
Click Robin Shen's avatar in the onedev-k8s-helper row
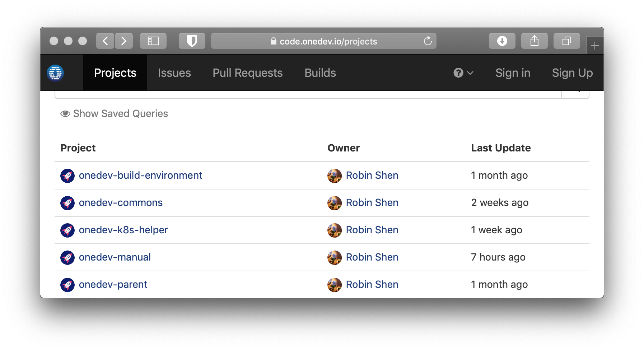[335, 230]
